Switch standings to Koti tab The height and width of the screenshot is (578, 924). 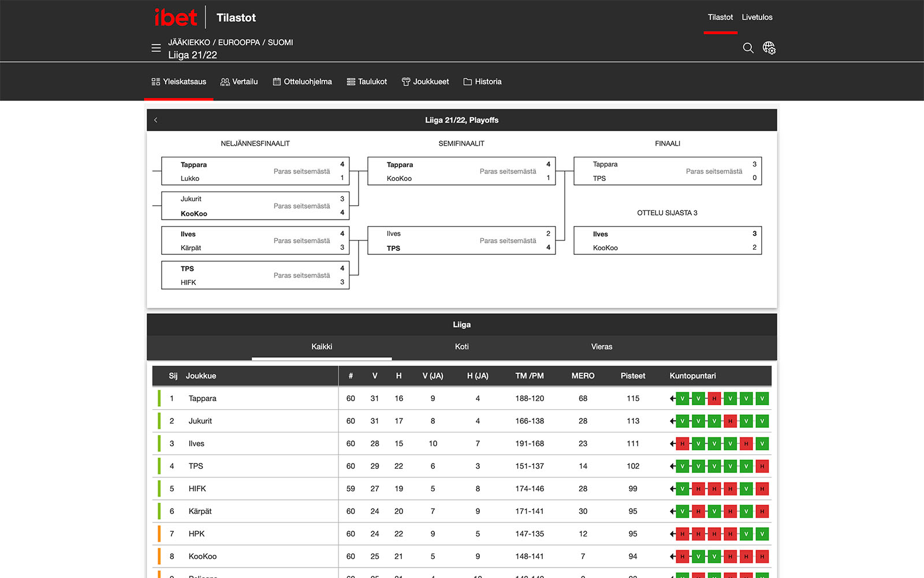pos(461,347)
